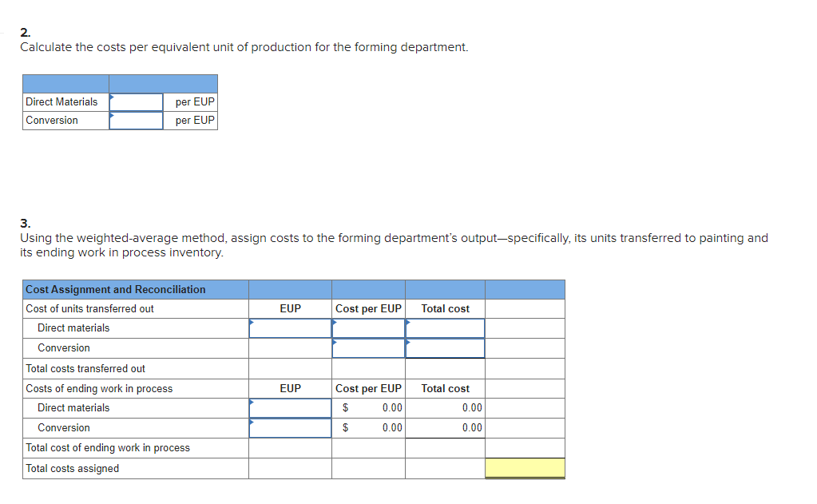Click the Total cost input for Conversion row

pos(445,347)
